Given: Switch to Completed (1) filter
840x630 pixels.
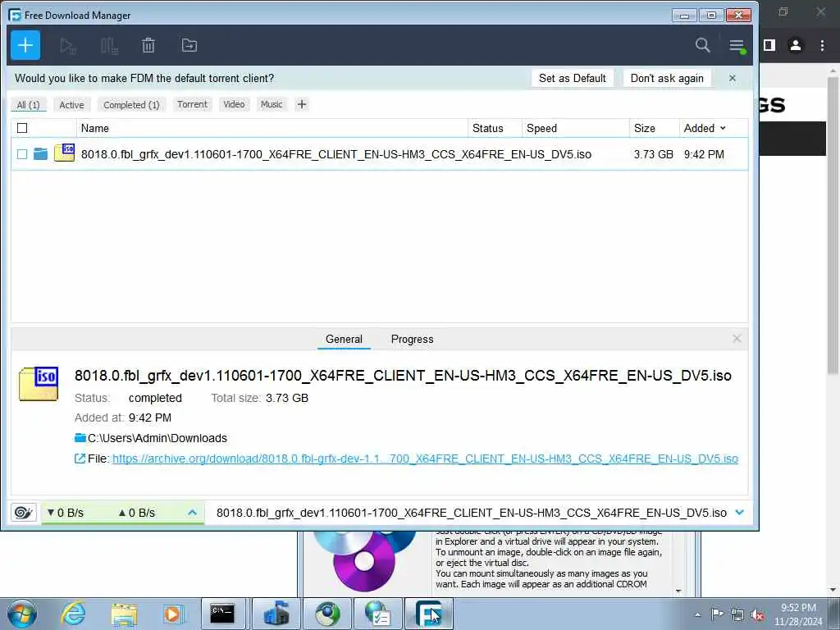Looking at the screenshot, I should point(131,104).
